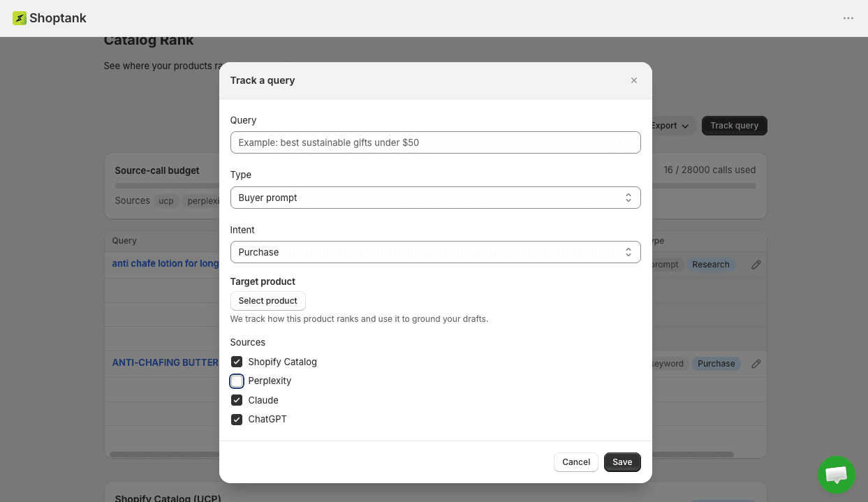This screenshot has height=502, width=868.
Task: Edit the Purchase query row pencil icon
Action: (x=756, y=364)
